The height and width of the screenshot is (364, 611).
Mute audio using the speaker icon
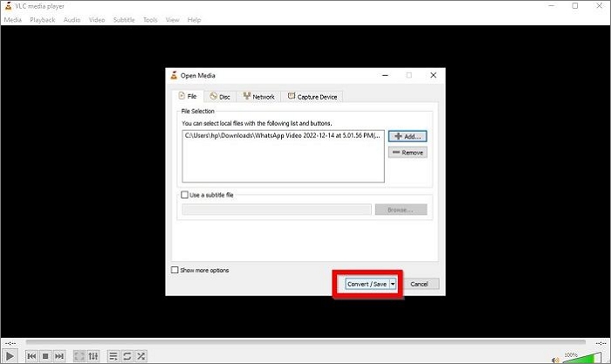(556, 357)
